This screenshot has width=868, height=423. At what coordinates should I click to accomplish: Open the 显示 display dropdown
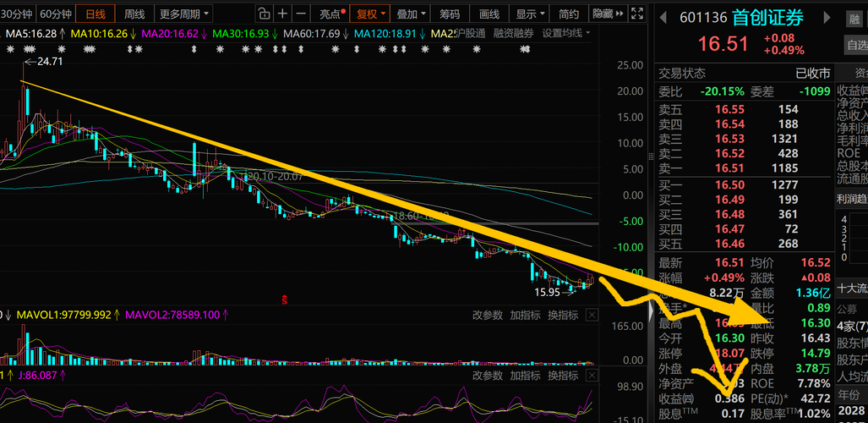(x=530, y=14)
